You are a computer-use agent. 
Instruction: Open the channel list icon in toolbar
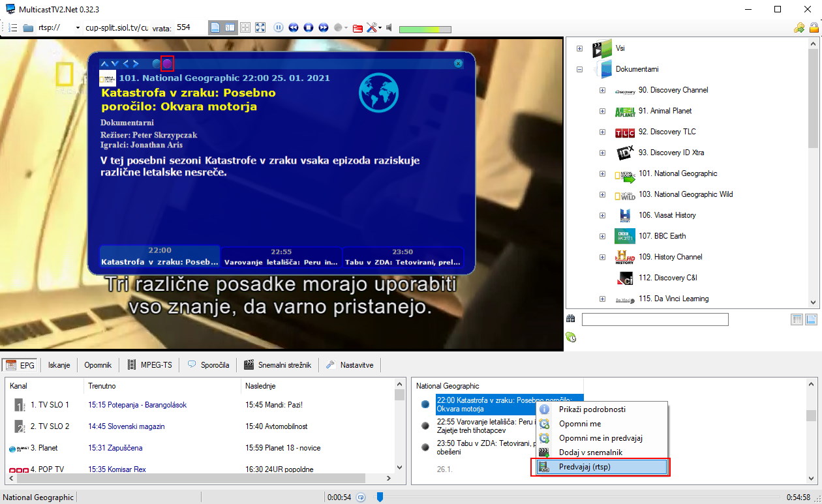tap(13, 27)
